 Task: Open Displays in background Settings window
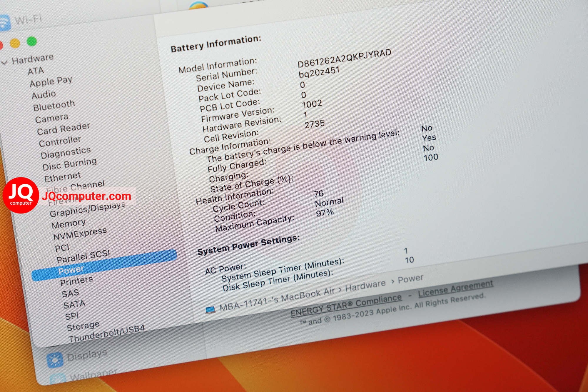87,355
